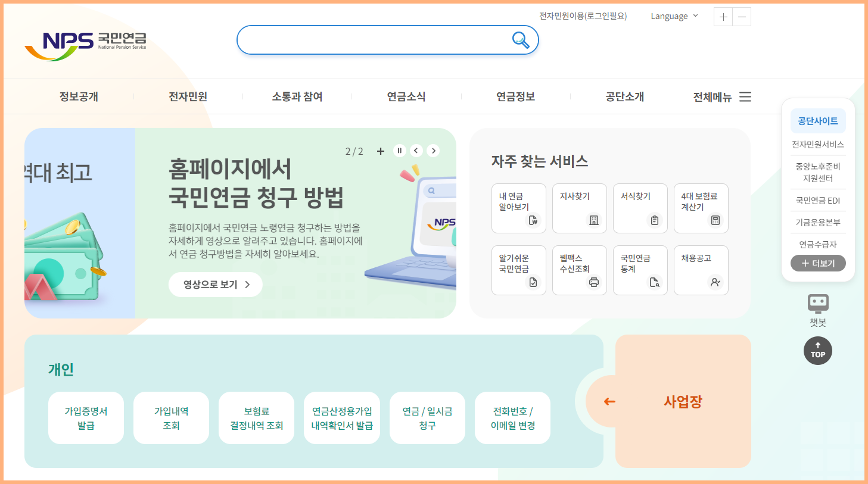The image size is (868, 484).
Task: Open the 알기쉬운 국민연금 guide icon
Action: tap(518, 270)
